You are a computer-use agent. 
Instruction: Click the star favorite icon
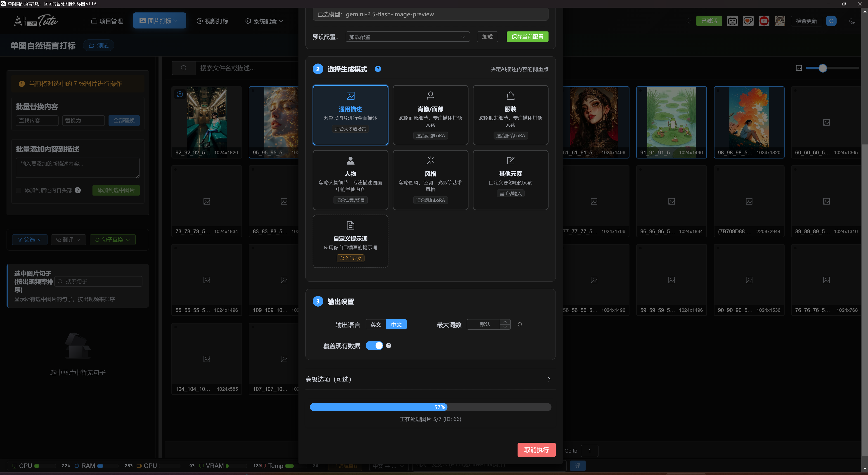coord(688,21)
